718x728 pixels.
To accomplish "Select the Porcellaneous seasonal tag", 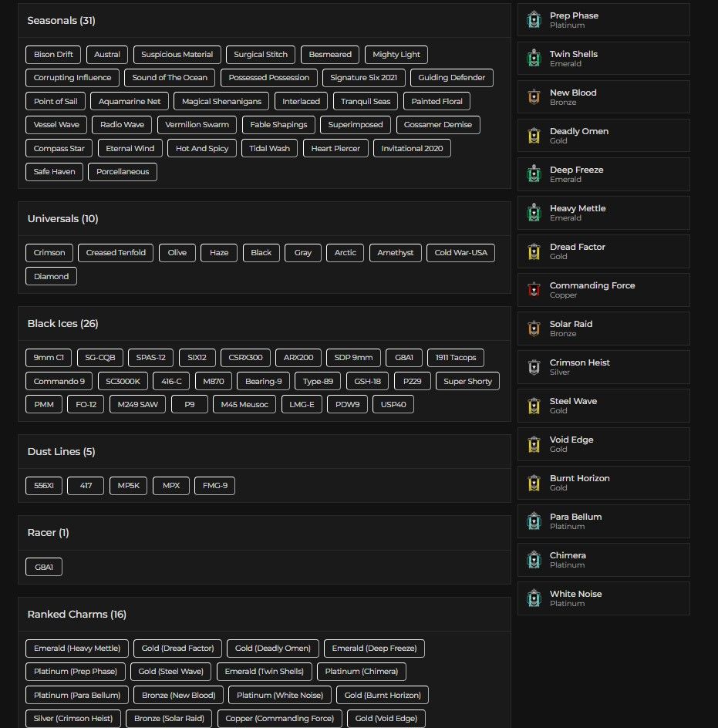I will pyautogui.click(x=123, y=172).
